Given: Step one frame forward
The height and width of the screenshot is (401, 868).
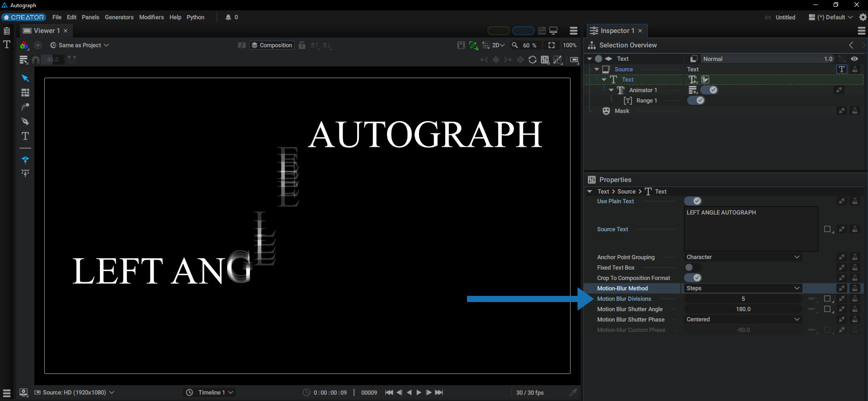Looking at the screenshot, I should pyautogui.click(x=429, y=392).
